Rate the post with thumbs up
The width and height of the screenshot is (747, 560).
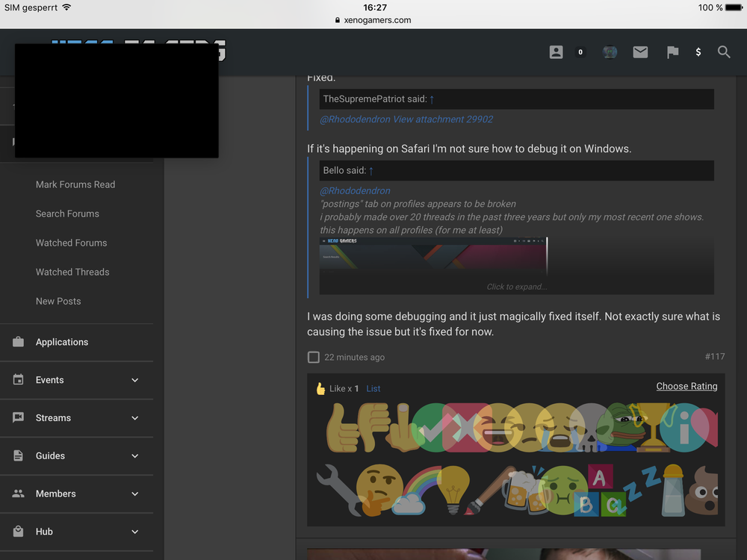[x=341, y=427]
